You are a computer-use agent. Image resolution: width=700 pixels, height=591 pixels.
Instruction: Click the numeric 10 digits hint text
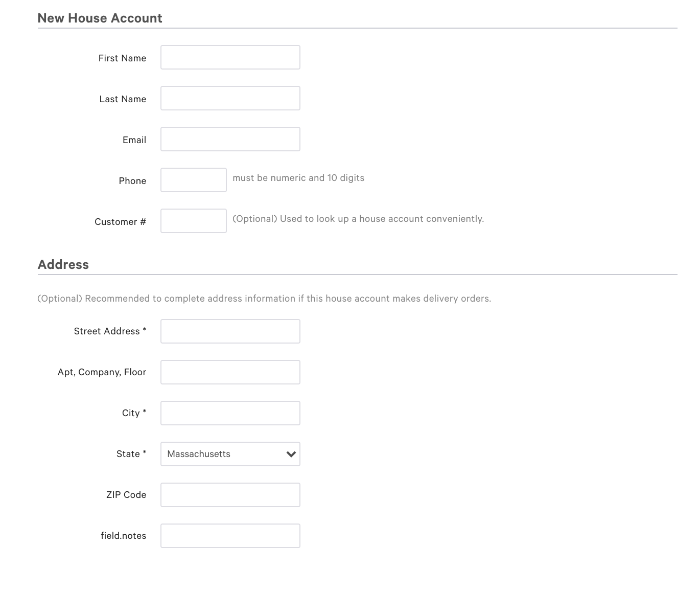(x=298, y=177)
